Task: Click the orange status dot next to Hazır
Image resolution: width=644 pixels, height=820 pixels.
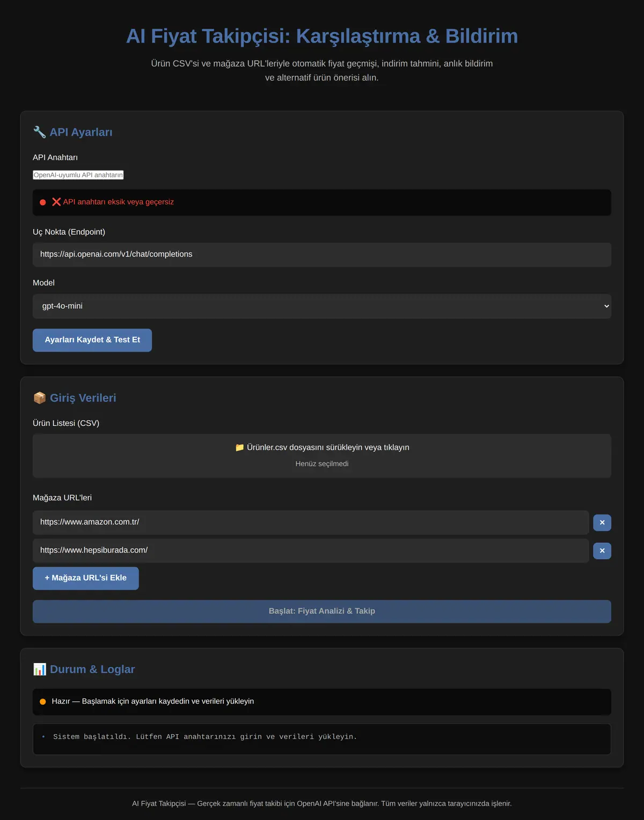Action: click(x=43, y=701)
